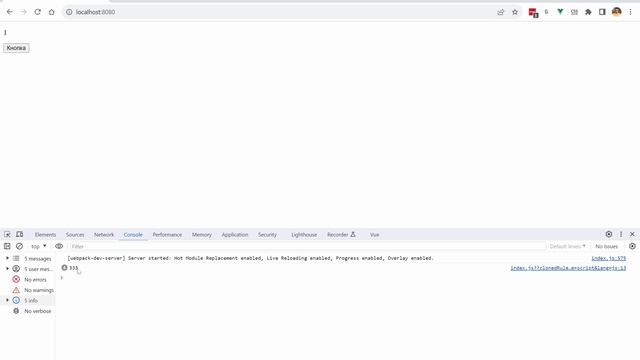Toggle the browser side panel
Image resolution: width=640 pixels, height=360 pixels.
click(x=602, y=12)
